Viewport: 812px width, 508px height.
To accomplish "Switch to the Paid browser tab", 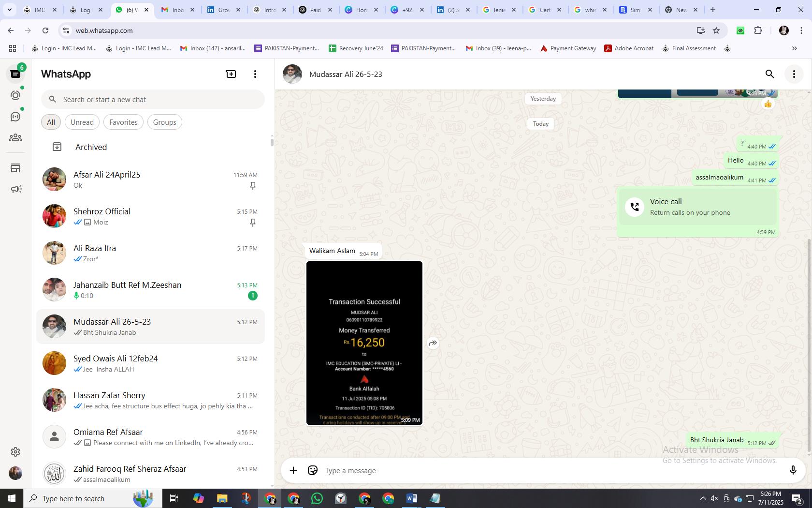I will point(316,10).
